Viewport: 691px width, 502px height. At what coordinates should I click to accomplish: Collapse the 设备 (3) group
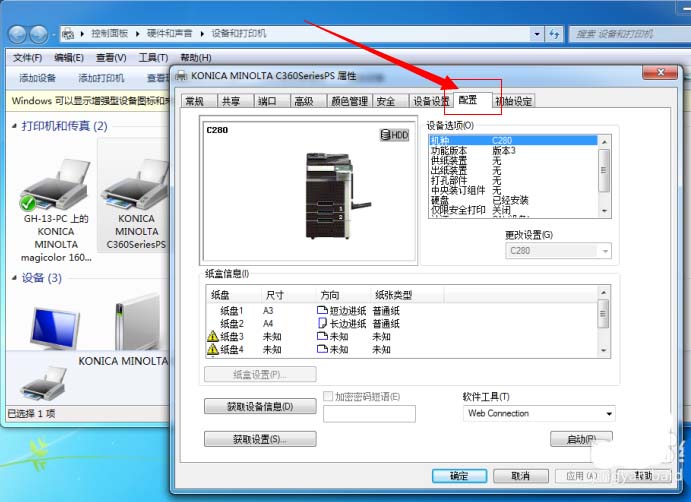pyautogui.click(x=14, y=278)
